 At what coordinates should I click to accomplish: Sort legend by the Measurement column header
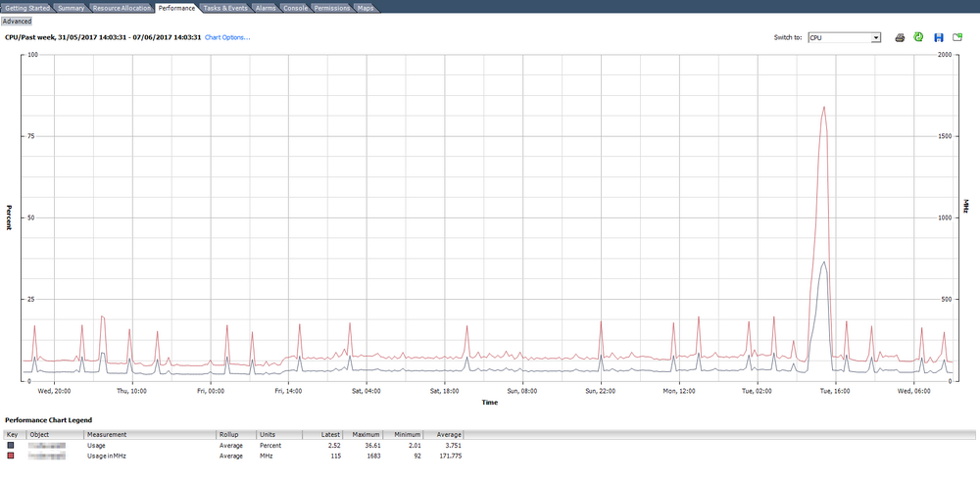click(x=150, y=434)
